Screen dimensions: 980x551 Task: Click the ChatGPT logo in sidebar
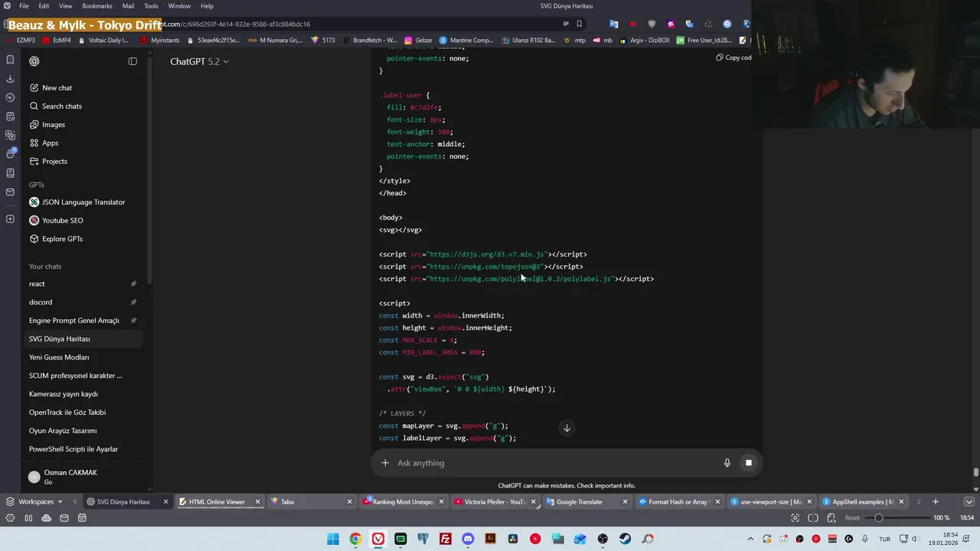pos(34,61)
